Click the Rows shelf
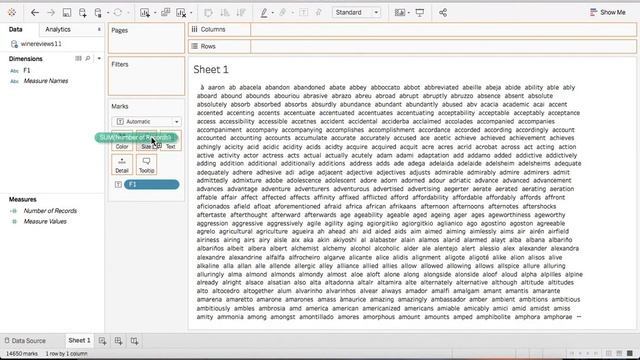This screenshot has height=360, width=640. tap(412, 46)
